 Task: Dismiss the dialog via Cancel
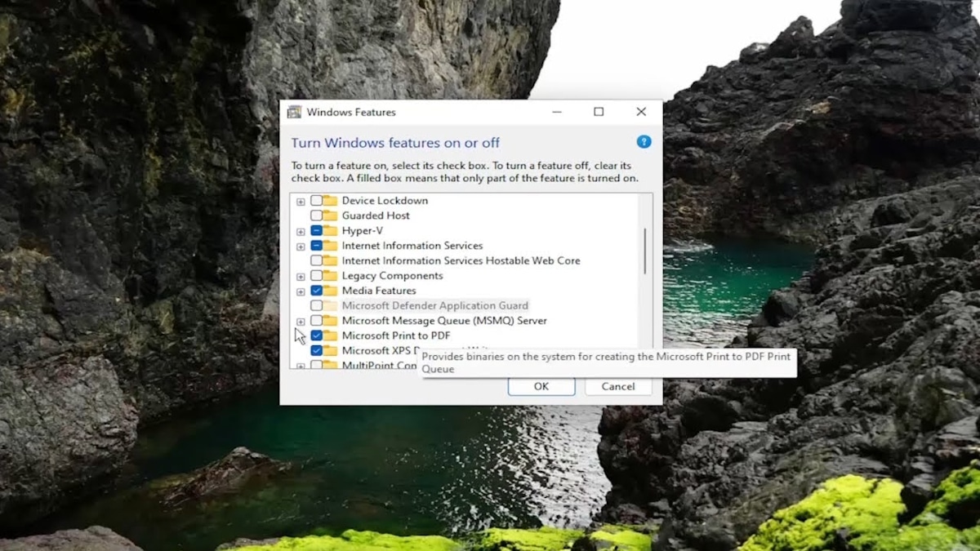617,386
